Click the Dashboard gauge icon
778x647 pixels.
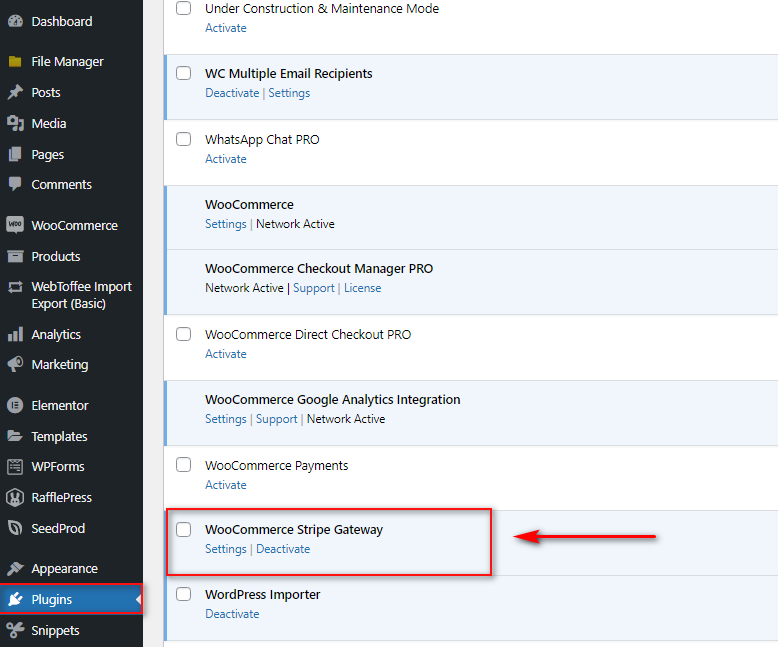[15, 21]
